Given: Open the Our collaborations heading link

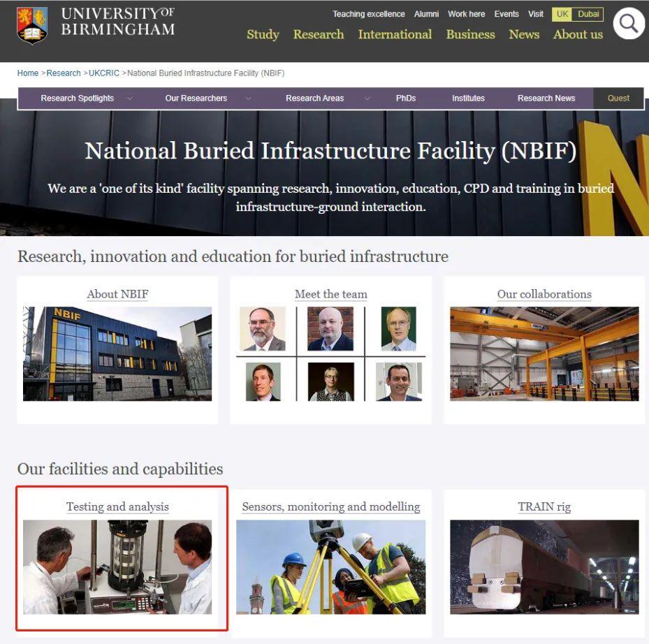Looking at the screenshot, I should tap(544, 294).
